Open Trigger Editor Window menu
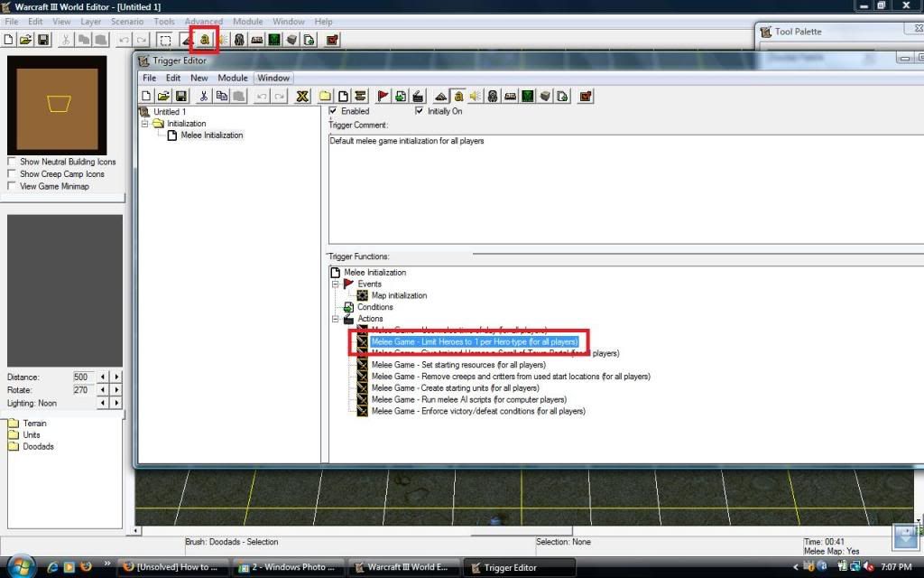 click(x=273, y=78)
